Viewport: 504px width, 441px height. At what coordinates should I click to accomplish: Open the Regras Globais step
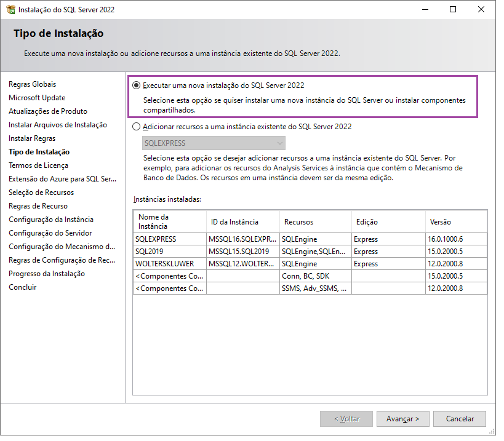(x=32, y=84)
